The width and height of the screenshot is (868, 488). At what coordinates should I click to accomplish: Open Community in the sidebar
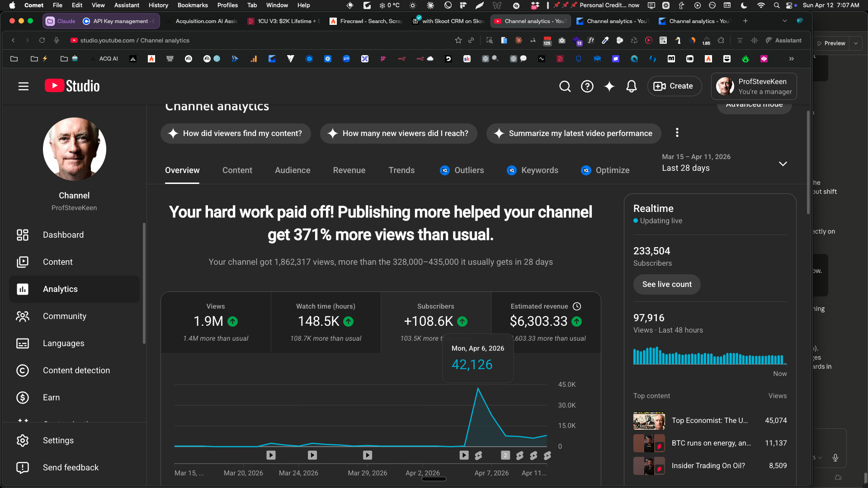[74, 316]
